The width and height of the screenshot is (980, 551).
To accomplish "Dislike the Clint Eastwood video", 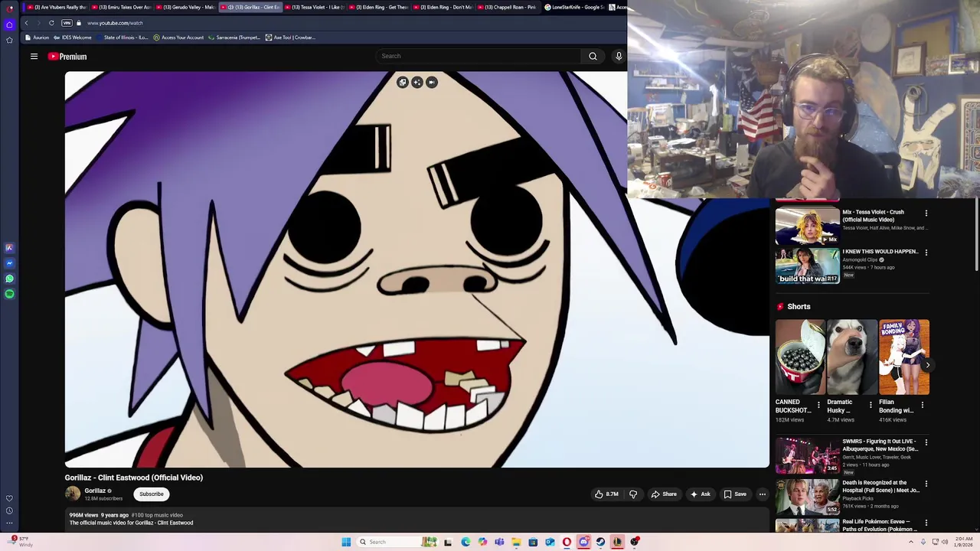I will pyautogui.click(x=633, y=494).
